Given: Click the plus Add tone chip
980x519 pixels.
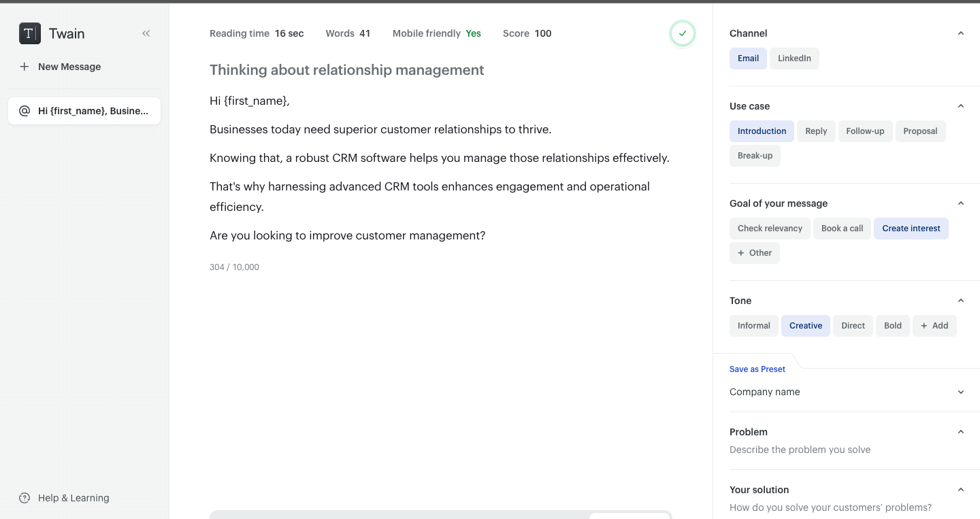Looking at the screenshot, I should pos(934,326).
